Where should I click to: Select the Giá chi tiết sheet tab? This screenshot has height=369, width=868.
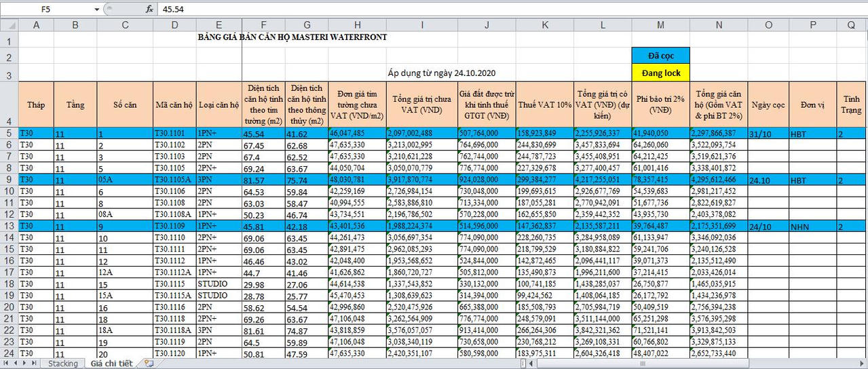click(x=111, y=364)
